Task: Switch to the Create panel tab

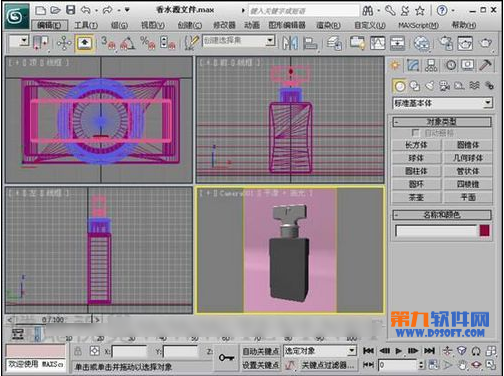Action: [x=395, y=65]
